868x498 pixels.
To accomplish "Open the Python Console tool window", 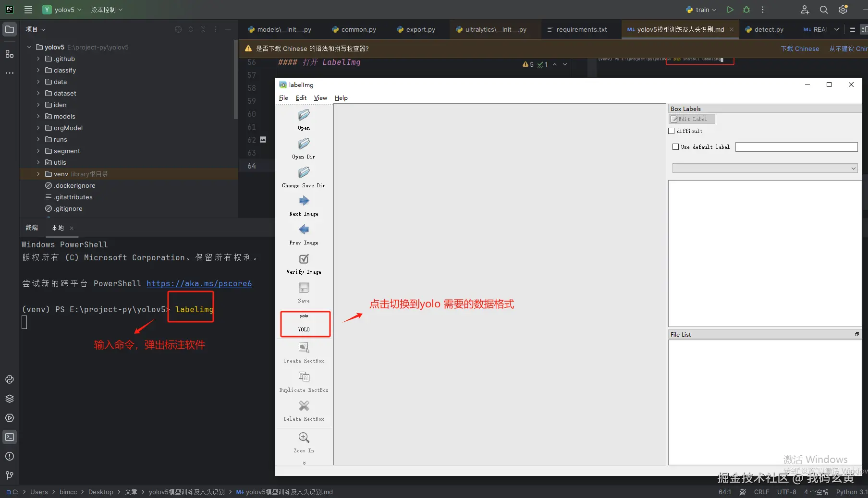I will [x=10, y=379].
